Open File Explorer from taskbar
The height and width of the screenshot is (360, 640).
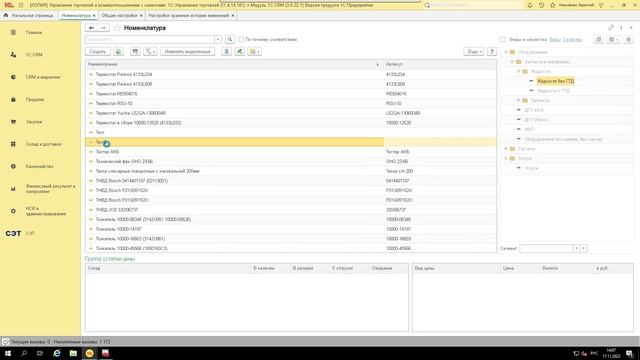pyautogui.click(x=73, y=353)
